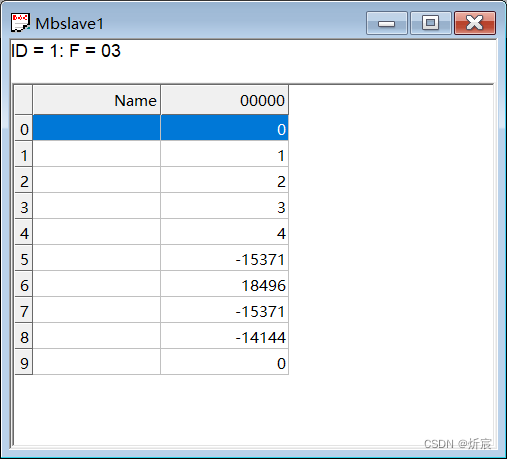Select value cell containing 3
The width and height of the screenshot is (507, 459).
(224, 206)
